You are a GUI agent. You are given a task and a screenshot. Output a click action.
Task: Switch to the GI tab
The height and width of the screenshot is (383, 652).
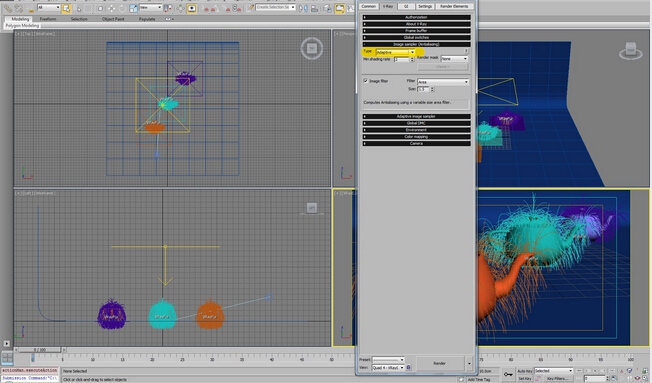[x=406, y=6]
